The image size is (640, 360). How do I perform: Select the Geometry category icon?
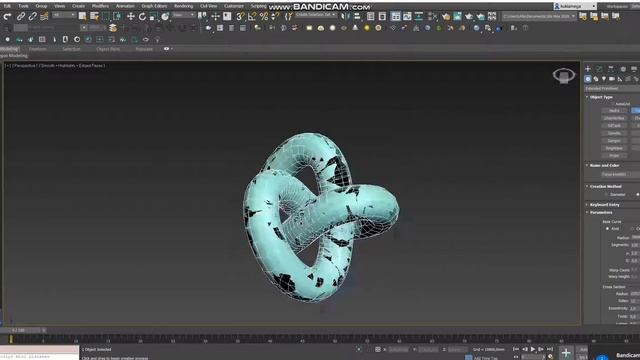coord(588,79)
